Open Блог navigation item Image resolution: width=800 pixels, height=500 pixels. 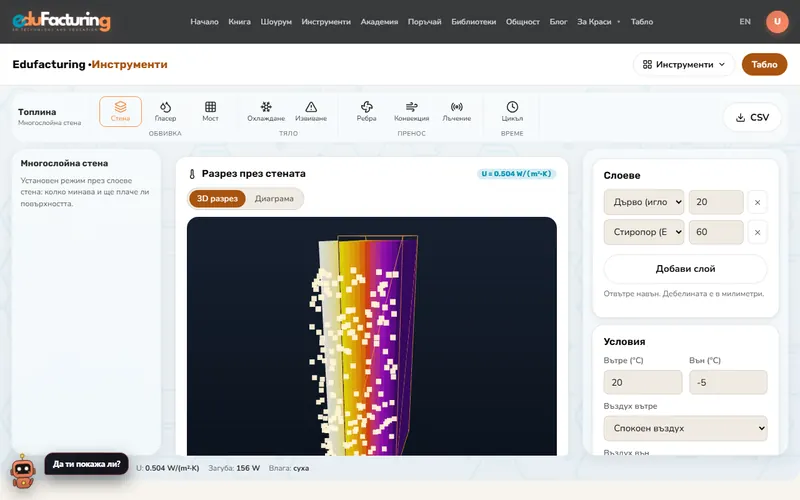[x=558, y=21]
